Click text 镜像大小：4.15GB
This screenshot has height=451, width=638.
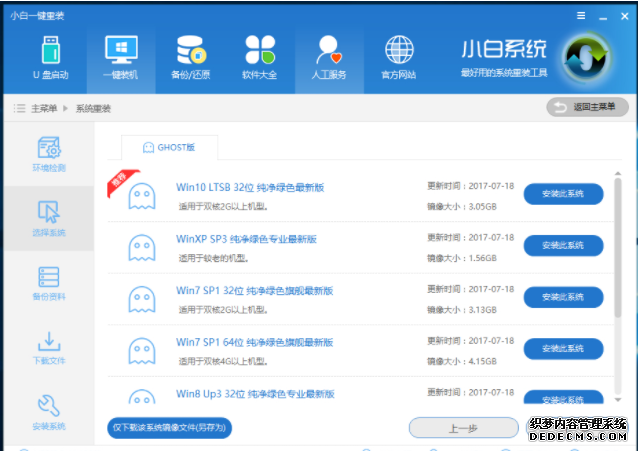tap(462, 361)
